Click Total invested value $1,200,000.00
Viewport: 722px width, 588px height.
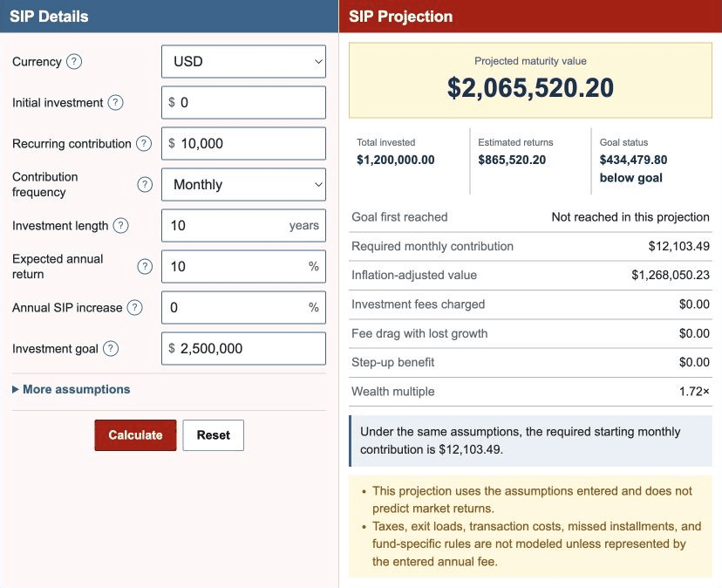click(x=396, y=160)
